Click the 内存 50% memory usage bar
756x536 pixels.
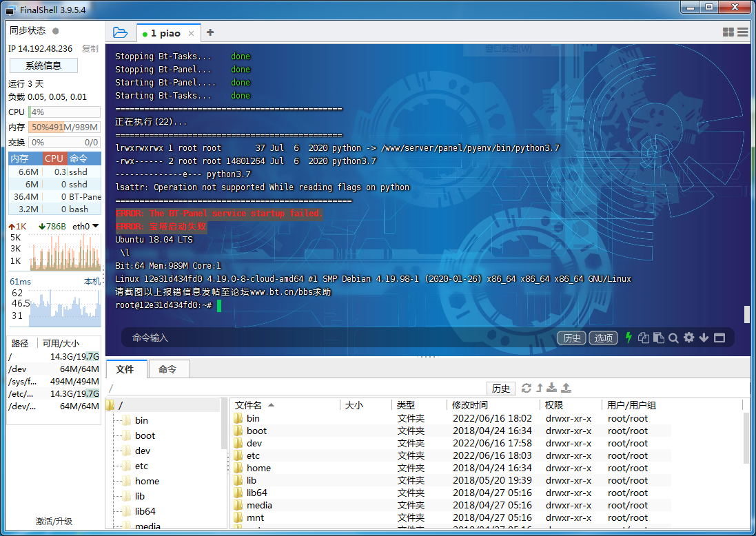click(64, 127)
